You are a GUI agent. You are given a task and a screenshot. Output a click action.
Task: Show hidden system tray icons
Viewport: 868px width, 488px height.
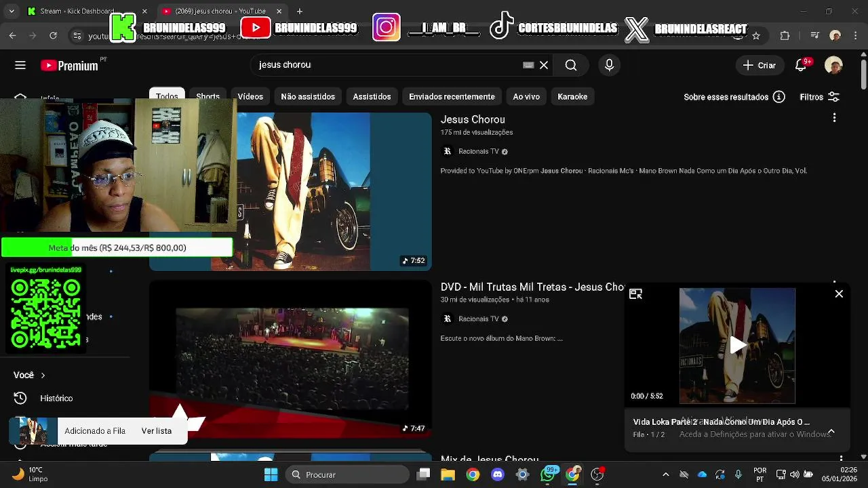(665, 474)
